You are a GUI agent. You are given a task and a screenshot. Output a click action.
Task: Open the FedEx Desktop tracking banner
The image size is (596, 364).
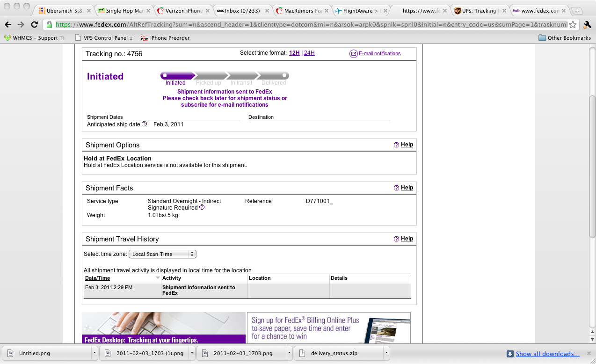164,328
